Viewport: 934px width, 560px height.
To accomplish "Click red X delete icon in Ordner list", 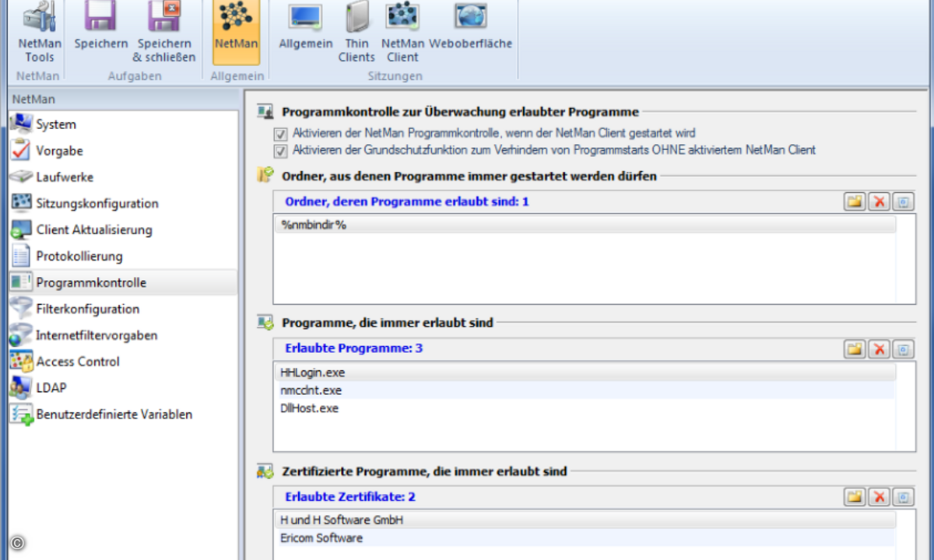I will (x=880, y=202).
